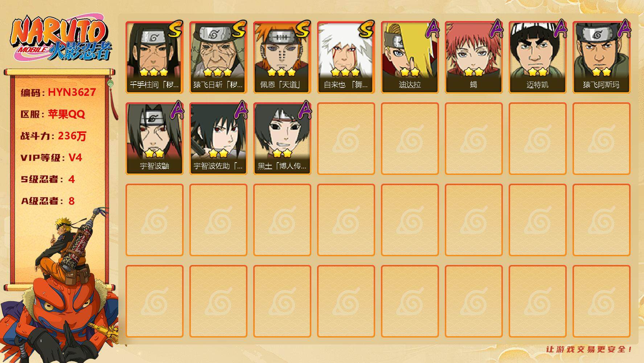Select the 千手柱间 S-rank ninja card
644x363 pixels.
point(155,57)
